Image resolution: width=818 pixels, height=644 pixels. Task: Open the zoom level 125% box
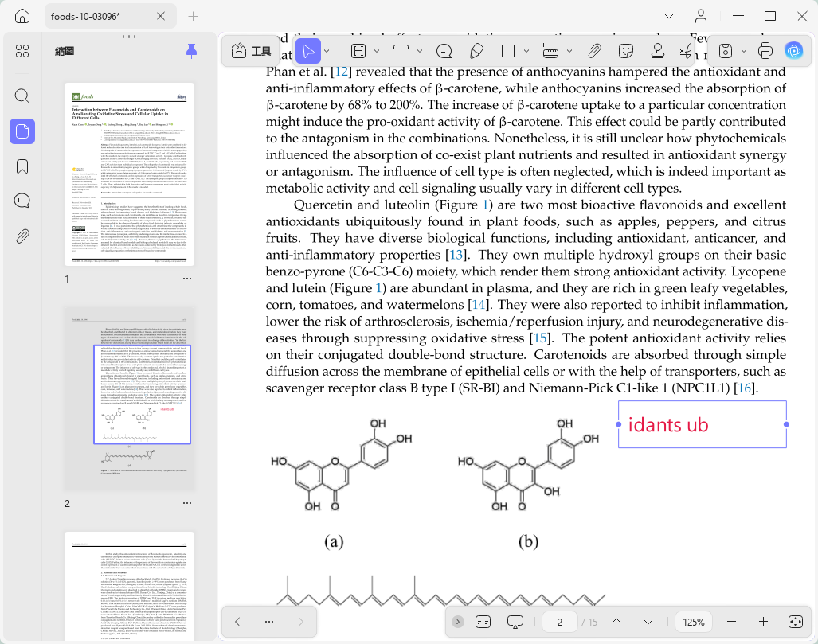pos(693,622)
